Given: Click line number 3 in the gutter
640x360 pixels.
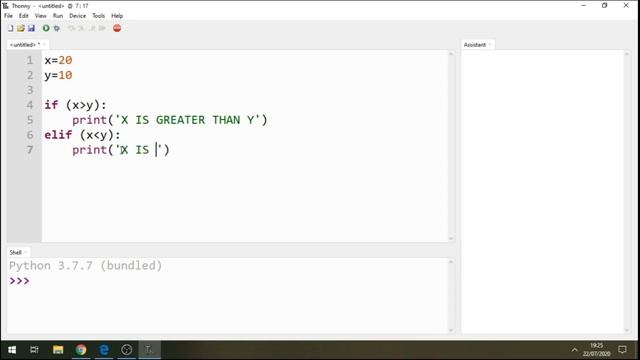Looking at the screenshot, I should (x=30, y=90).
